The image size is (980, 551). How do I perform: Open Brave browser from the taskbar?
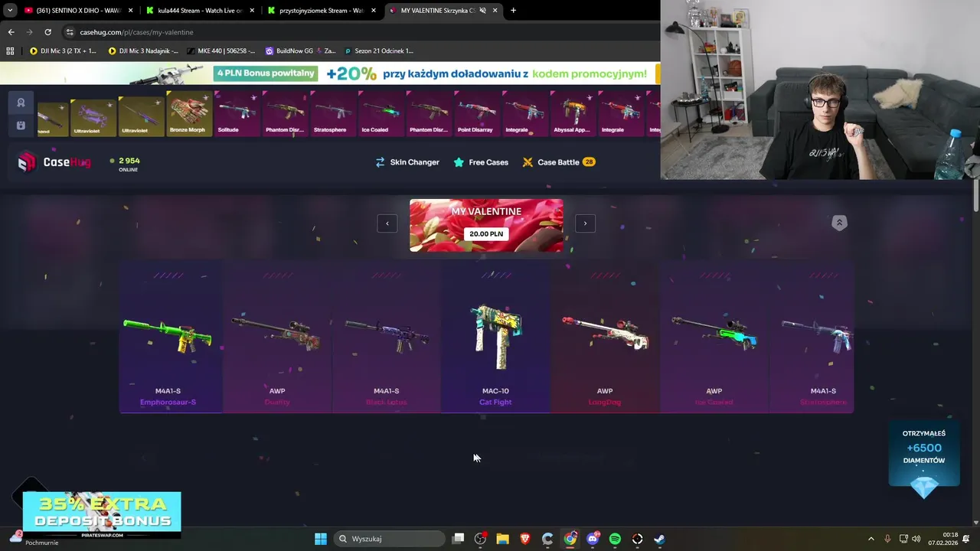pyautogui.click(x=525, y=539)
